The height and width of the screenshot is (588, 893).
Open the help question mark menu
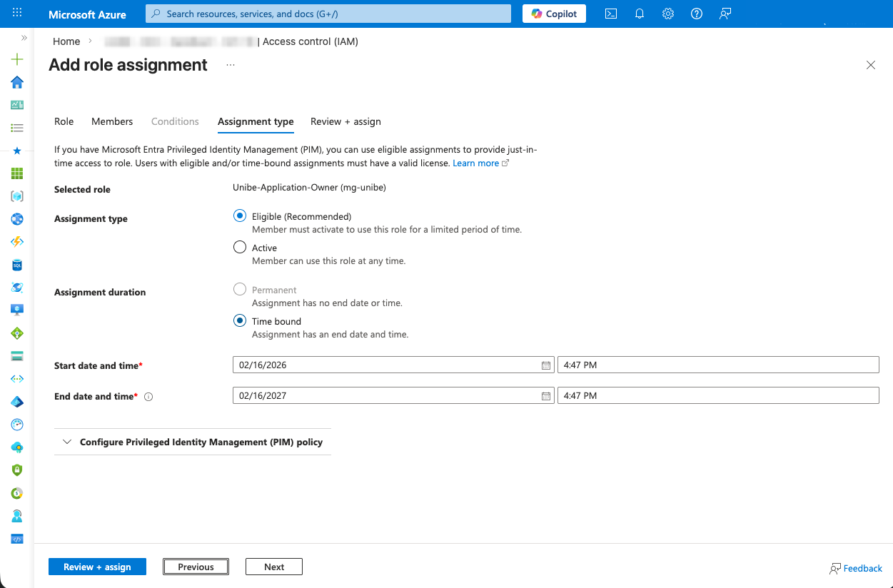click(x=697, y=14)
